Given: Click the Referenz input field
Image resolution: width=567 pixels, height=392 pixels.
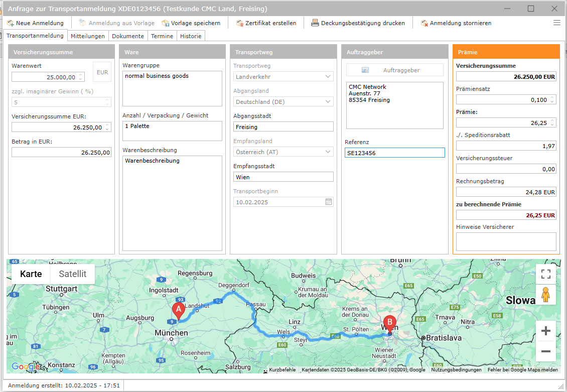Looking at the screenshot, I should point(394,153).
